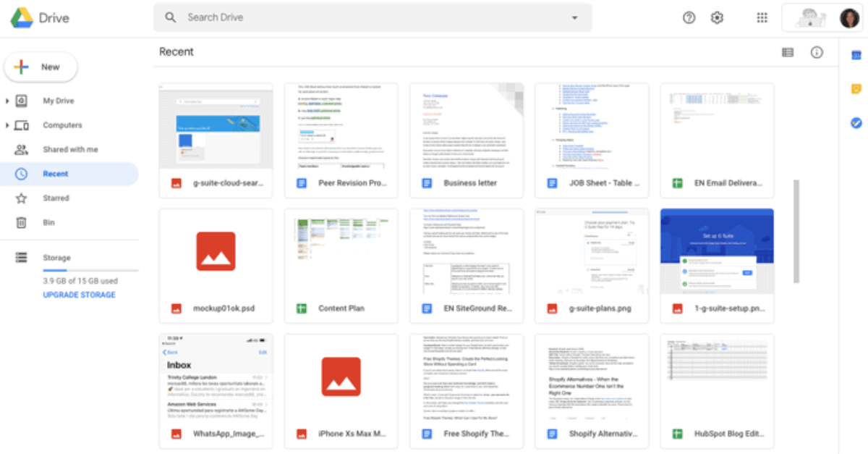Open Google Keep in side panel
This screenshot has width=868, height=454.
tap(856, 89)
